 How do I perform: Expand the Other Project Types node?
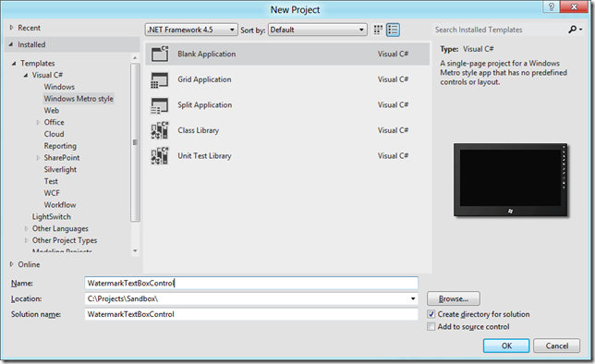click(x=26, y=240)
